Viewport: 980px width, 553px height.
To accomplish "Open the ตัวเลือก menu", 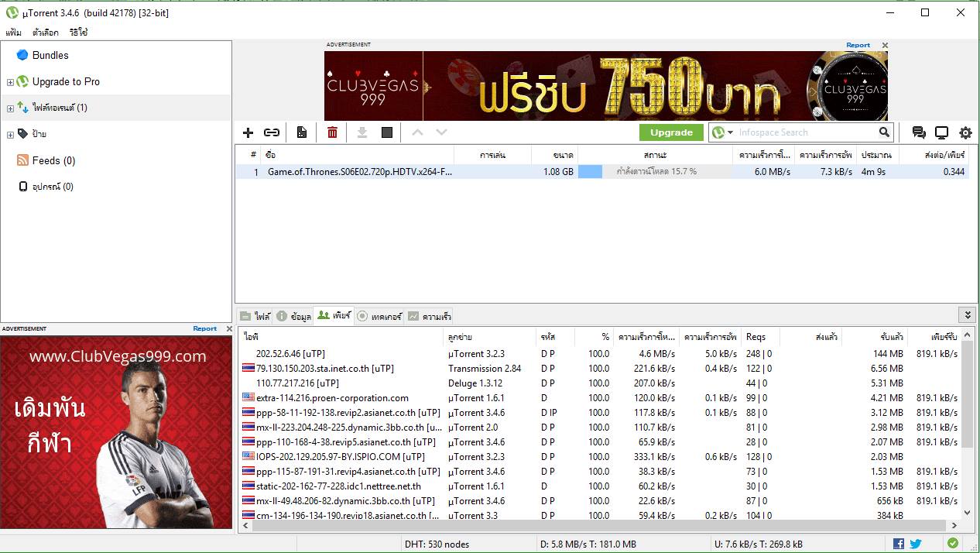I will 46,33.
